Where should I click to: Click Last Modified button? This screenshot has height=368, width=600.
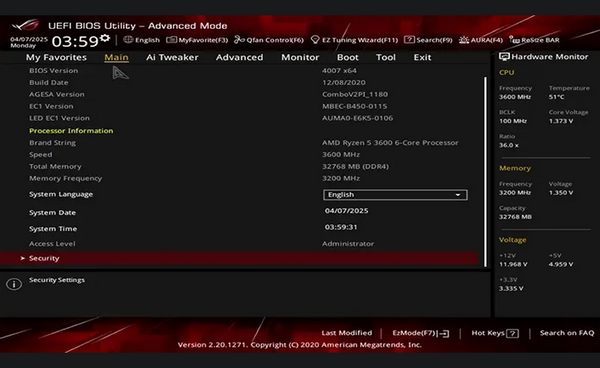coord(347,333)
